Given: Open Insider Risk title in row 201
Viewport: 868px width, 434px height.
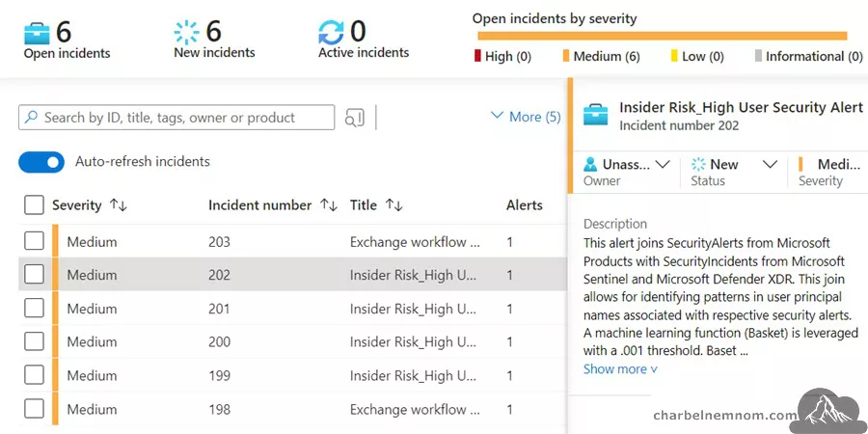Looking at the screenshot, I should (413, 309).
